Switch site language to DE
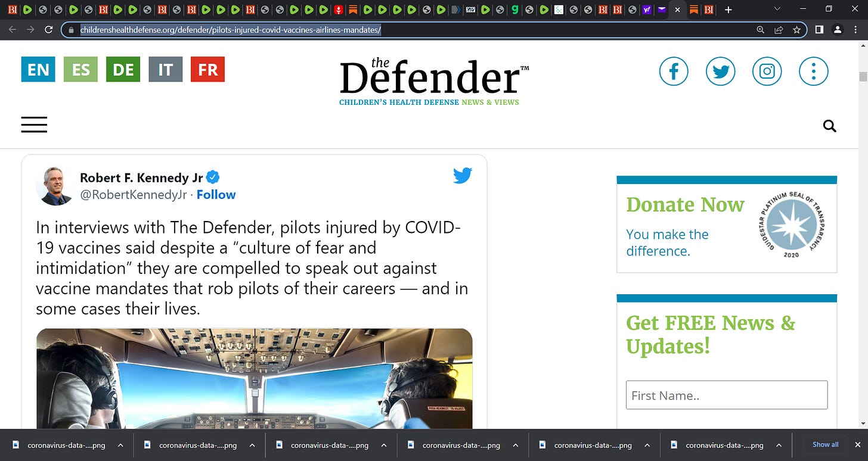 (123, 69)
